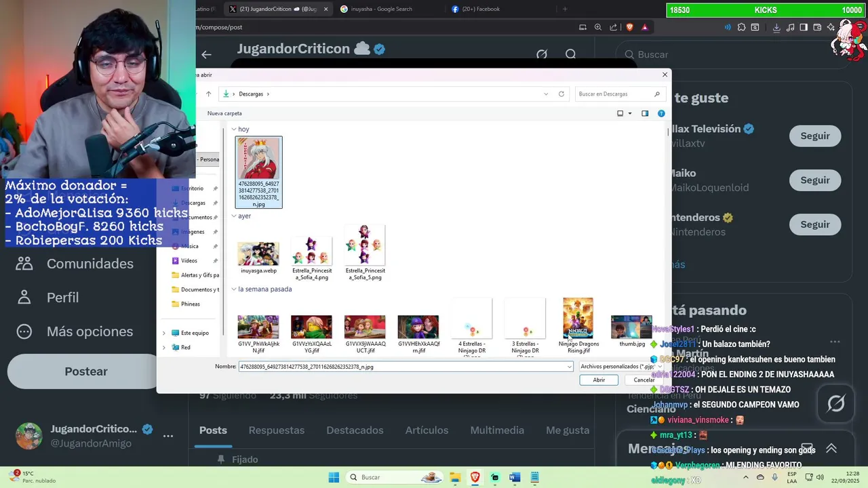
Task: Open the Brave Rewards triangle icon
Action: pos(644,27)
